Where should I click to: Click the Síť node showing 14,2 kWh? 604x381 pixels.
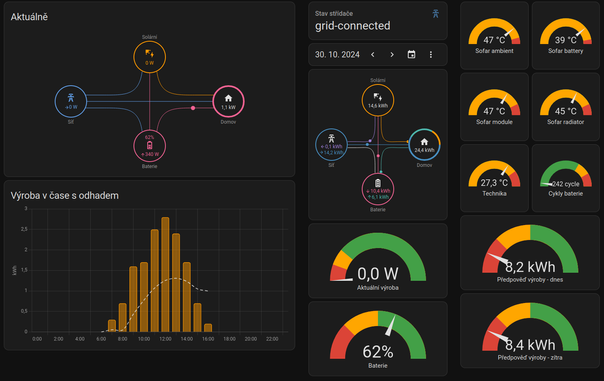click(x=331, y=145)
